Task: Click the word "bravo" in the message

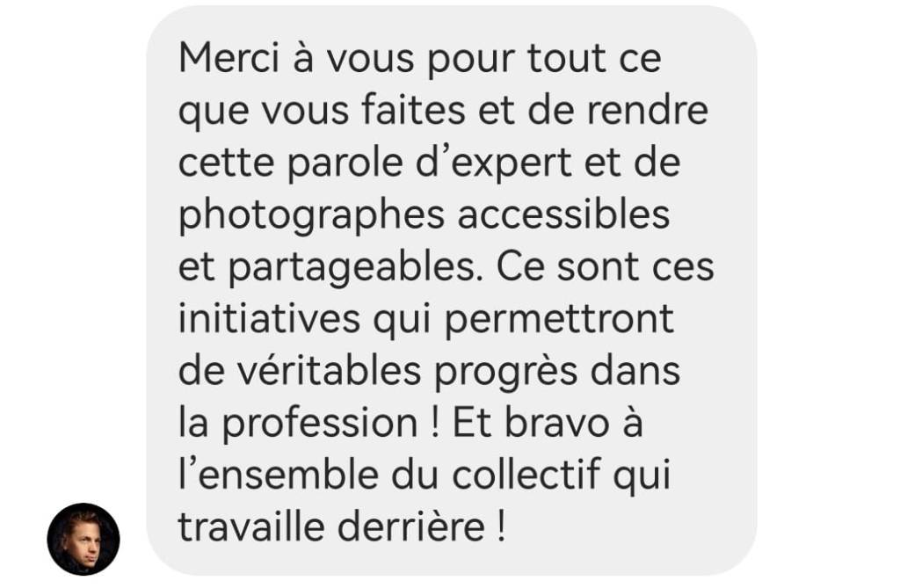Action: click(x=556, y=423)
